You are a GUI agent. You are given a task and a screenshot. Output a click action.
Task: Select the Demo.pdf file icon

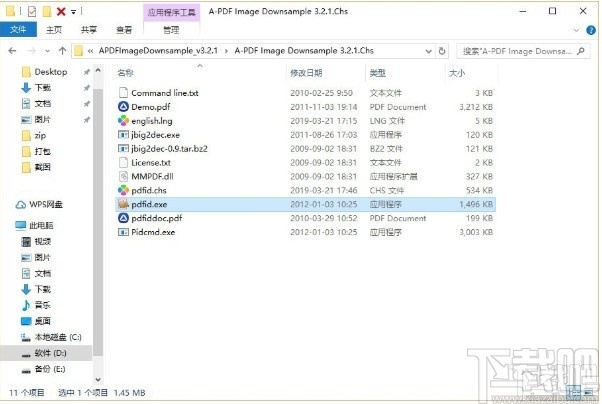coord(123,107)
